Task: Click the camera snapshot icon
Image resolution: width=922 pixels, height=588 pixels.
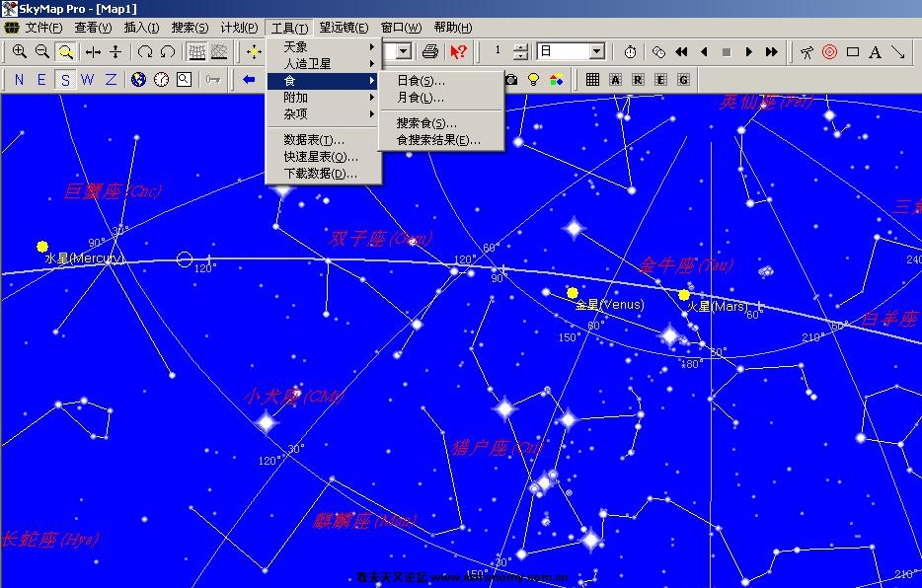Action: coord(511,79)
